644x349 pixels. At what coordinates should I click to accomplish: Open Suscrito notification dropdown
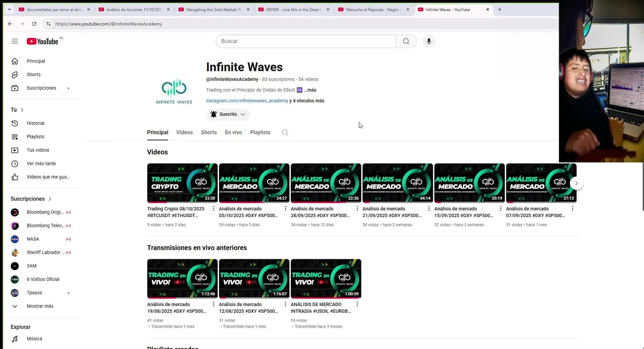pos(228,114)
